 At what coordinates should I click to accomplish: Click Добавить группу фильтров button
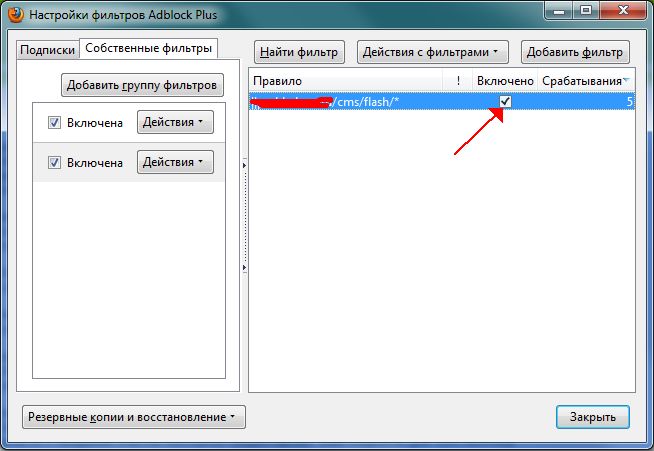coord(142,85)
